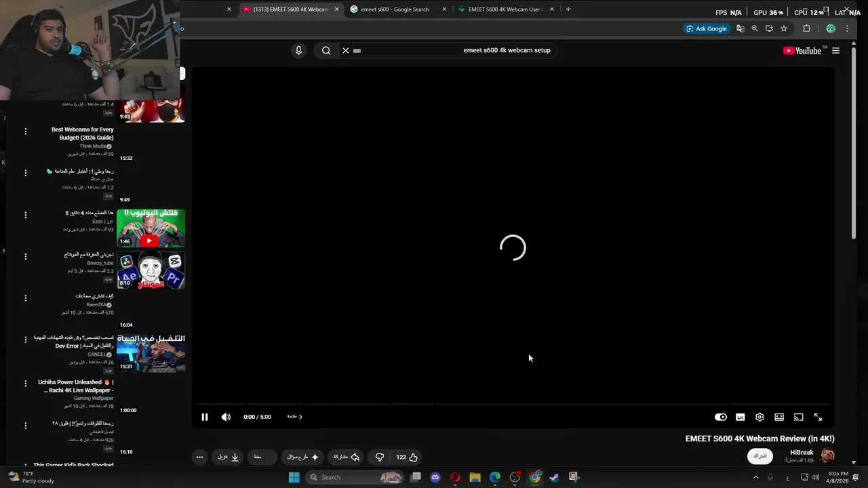Switch to theater mode view
Viewport: 868px width, 488px height.
pyautogui.click(x=779, y=417)
